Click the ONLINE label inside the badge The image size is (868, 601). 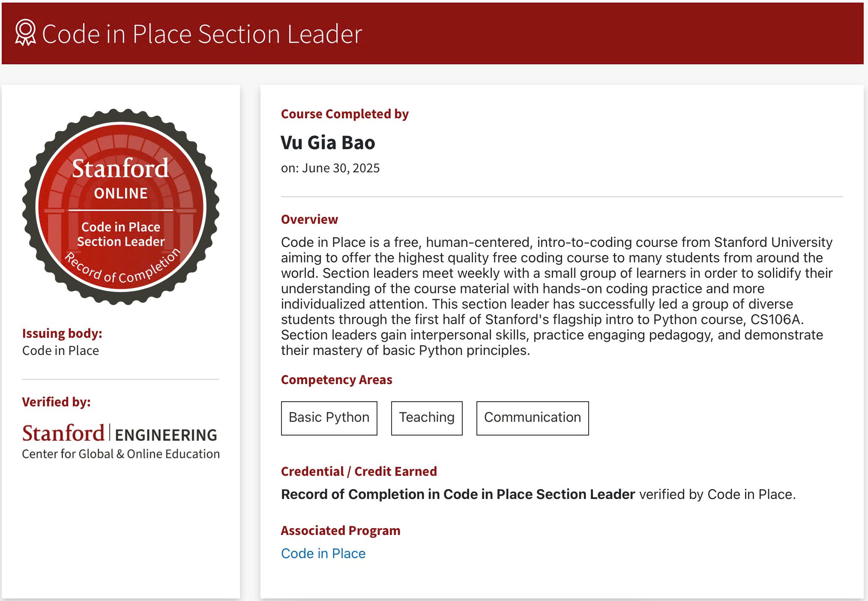point(121,193)
